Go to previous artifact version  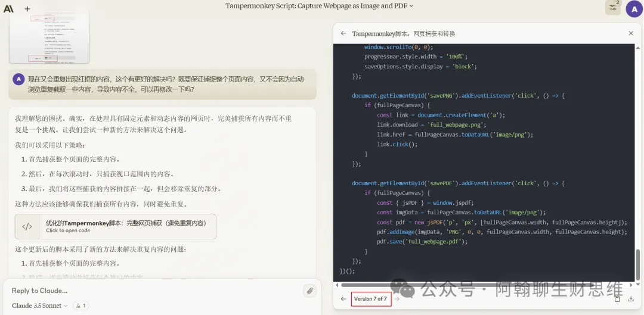click(343, 298)
